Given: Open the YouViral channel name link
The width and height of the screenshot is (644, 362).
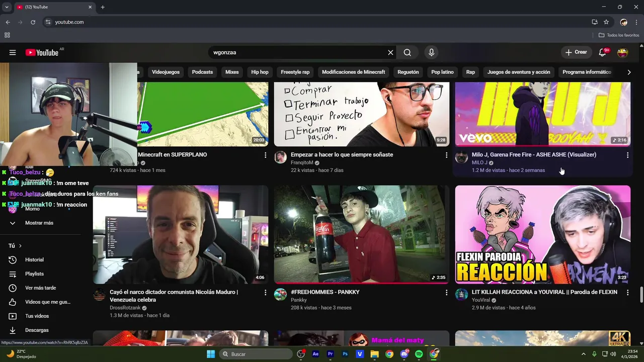Looking at the screenshot, I should [481, 300].
